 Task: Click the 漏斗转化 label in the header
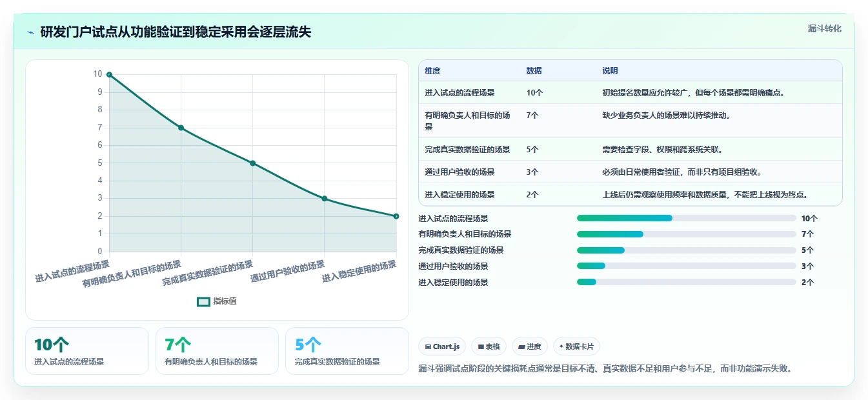pyautogui.click(x=825, y=28)
